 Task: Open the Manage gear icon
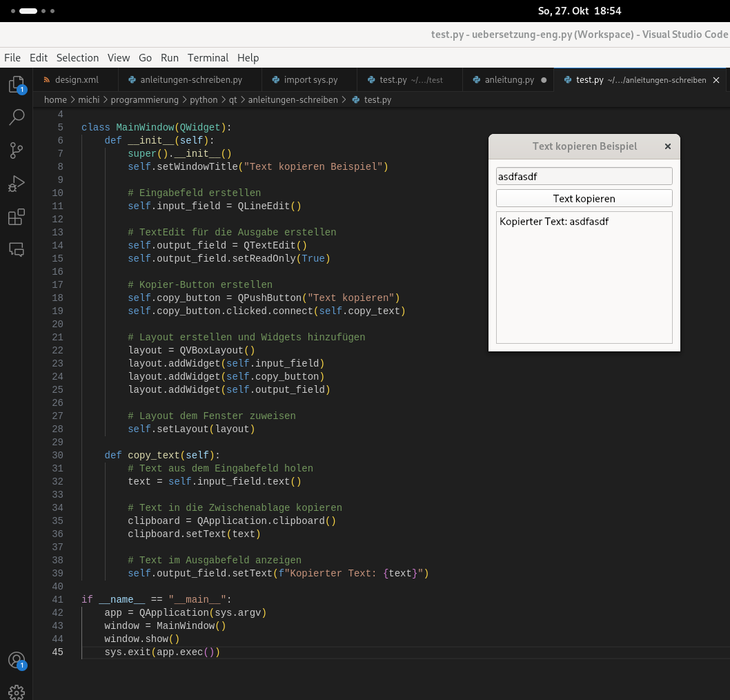point(17,692)
